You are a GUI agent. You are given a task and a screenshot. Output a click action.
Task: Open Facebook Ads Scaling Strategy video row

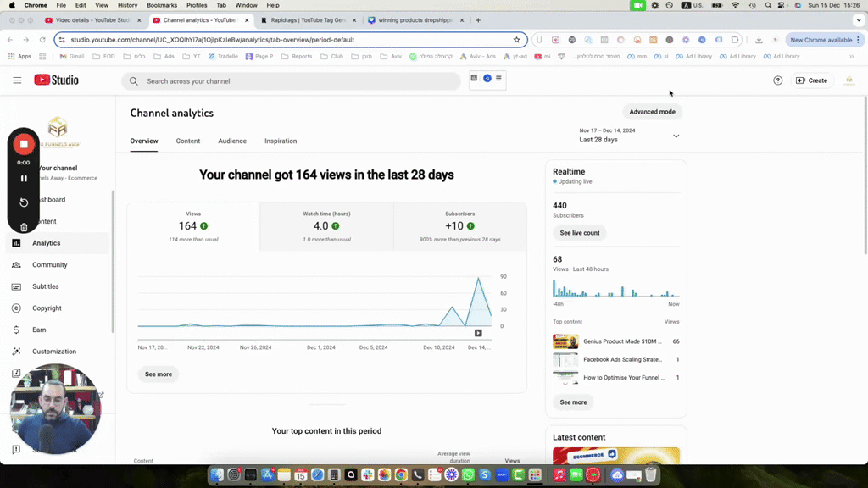pos(615,359)
